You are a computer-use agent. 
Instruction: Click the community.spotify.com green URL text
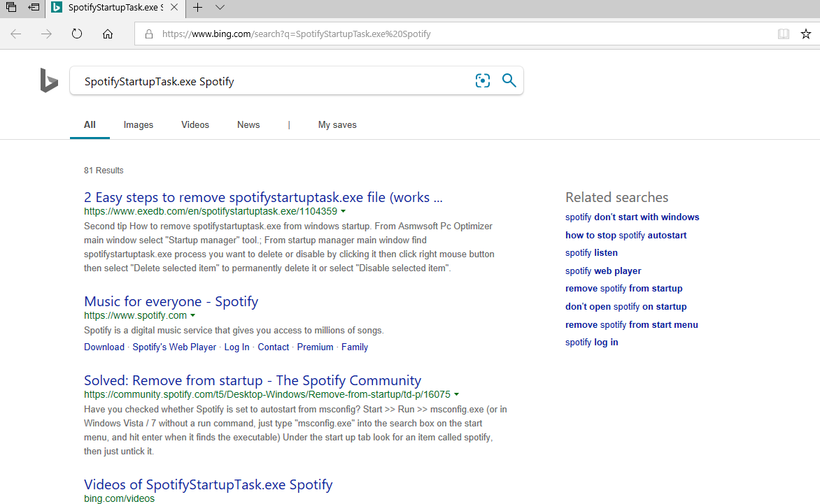tap(267, 394)
